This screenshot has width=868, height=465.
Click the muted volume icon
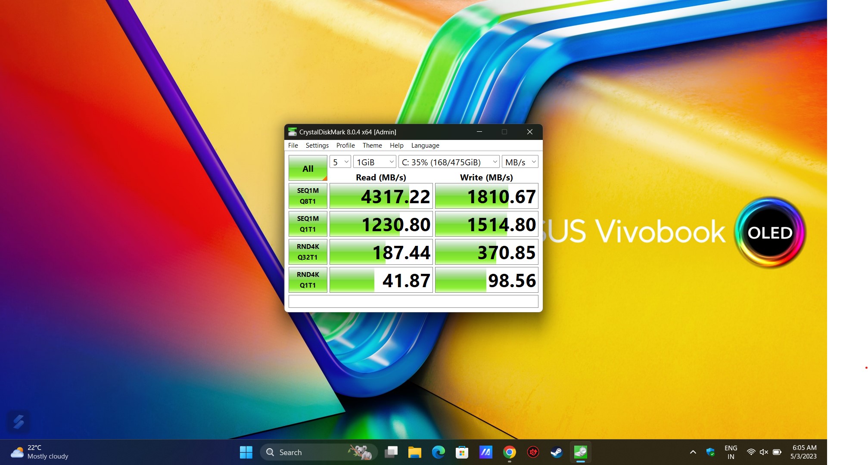(x=764, y=452)
